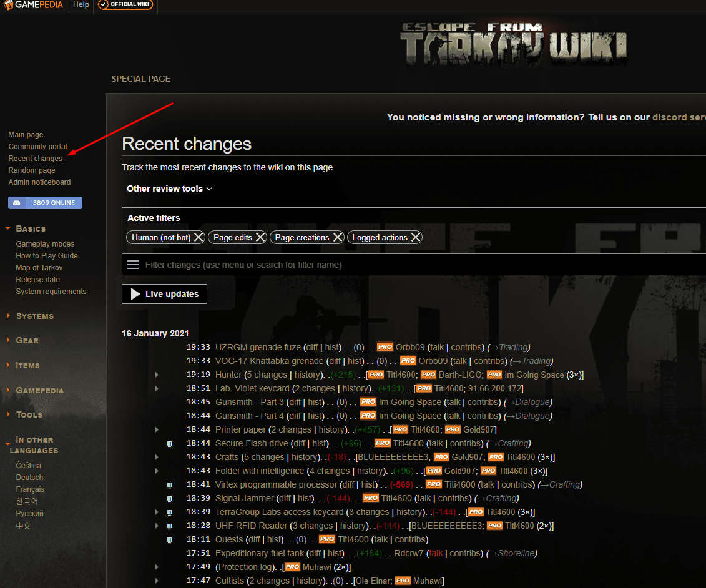Viewport: 706px width, 588px height.
Task: Expand Other review tools dropdown
Action: [x=169, y=189]
